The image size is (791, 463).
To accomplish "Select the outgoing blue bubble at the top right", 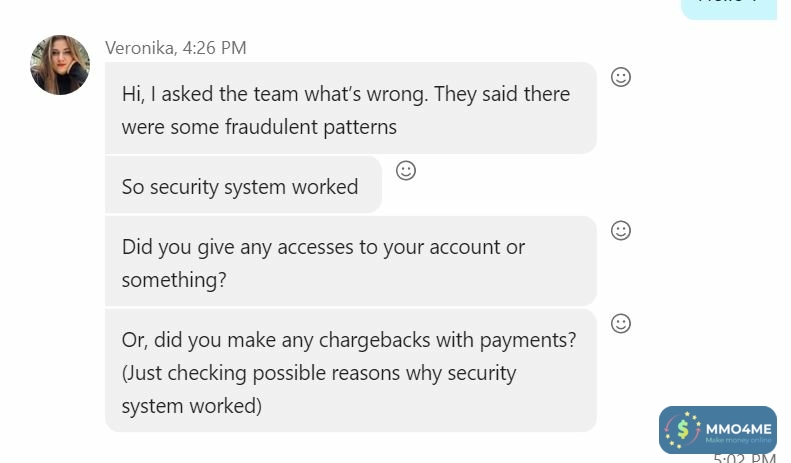I will 729,5.
